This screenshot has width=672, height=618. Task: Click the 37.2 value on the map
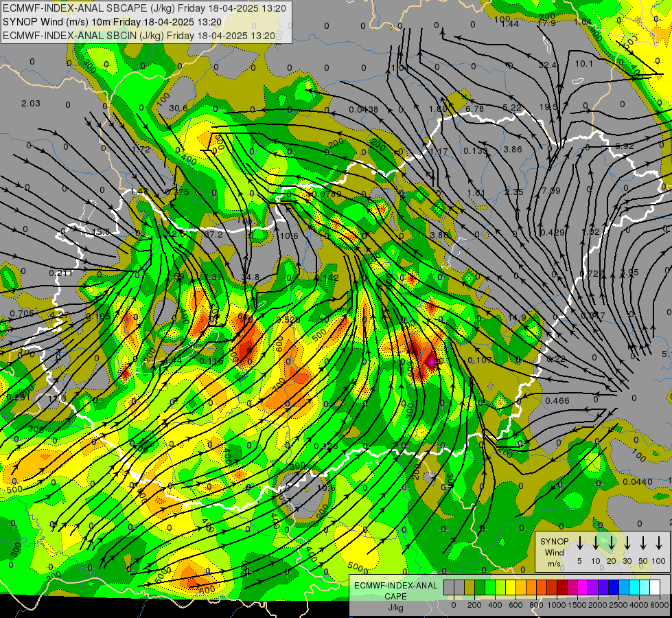[213, 235]
